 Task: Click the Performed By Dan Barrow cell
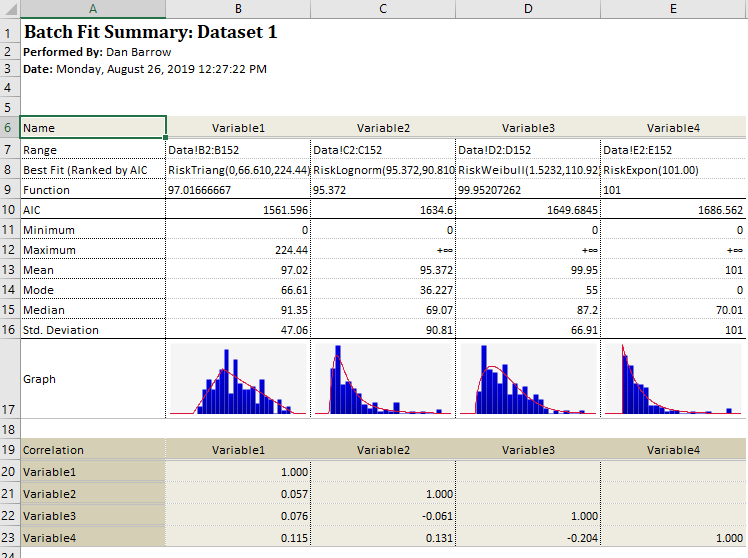click(97, 52)
